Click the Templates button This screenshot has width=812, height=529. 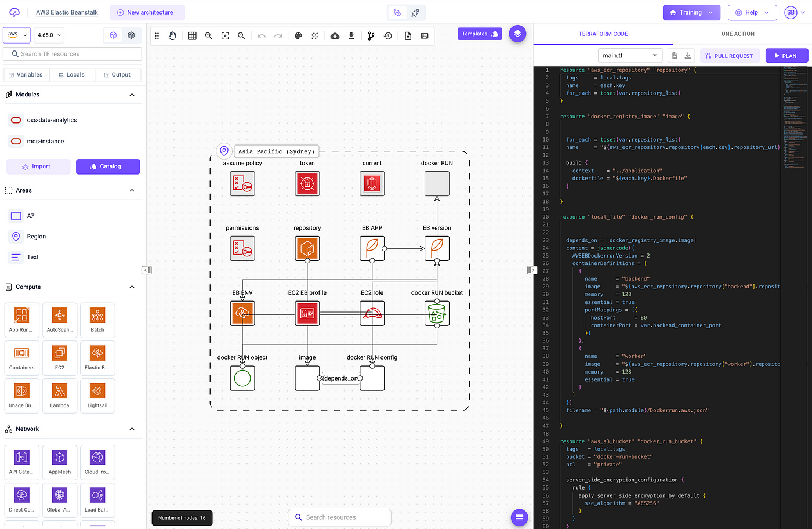coord(480,34)
